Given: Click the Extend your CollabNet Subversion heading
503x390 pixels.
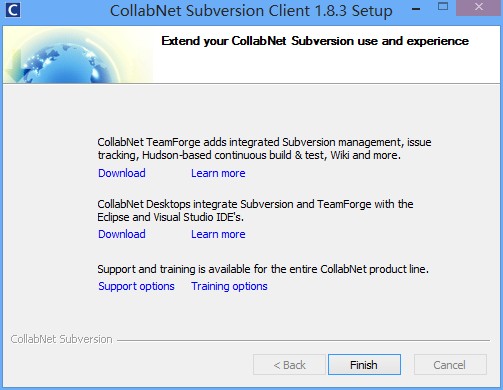Looking at the screenshot, I should click(315, 41).
